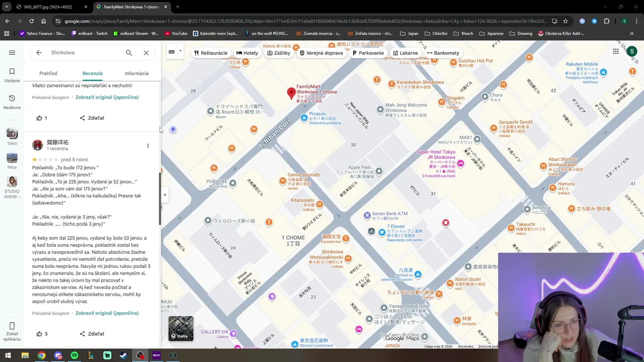Select the blue parking P marker
This screenshot has height=362, width=644.
pyautogui.click(x=173, y=129)
